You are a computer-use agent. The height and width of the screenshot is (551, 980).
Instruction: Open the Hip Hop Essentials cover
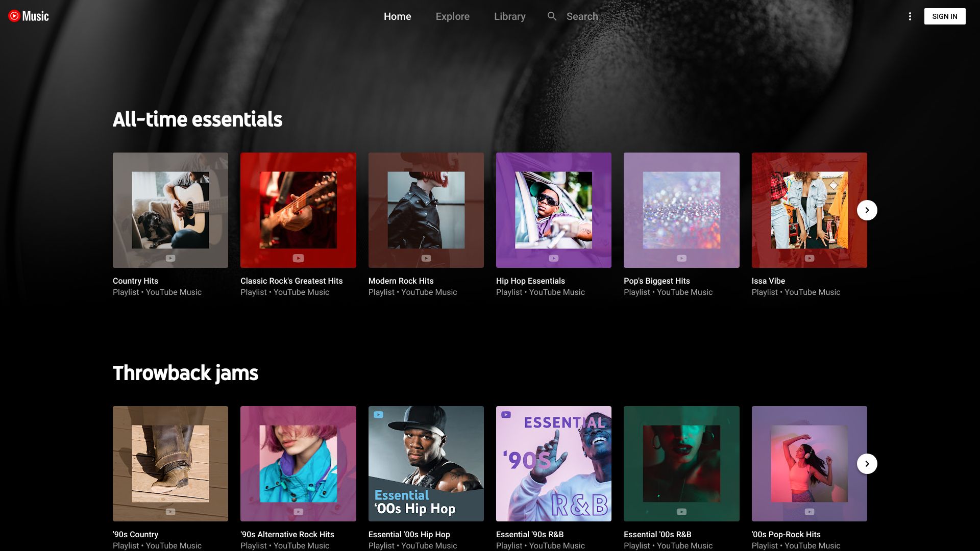coord(554,210)
